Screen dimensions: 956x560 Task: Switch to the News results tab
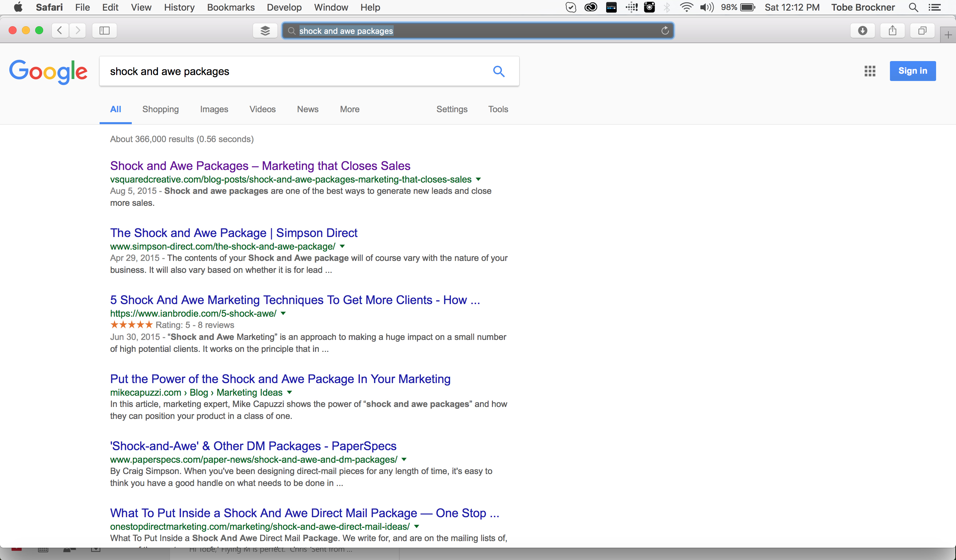tap(308, 109)
